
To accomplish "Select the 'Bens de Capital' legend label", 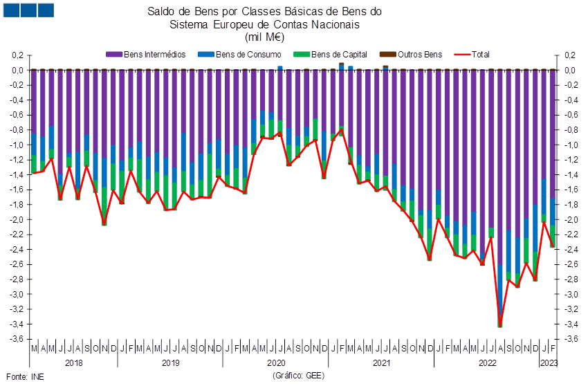I will 339,55.
